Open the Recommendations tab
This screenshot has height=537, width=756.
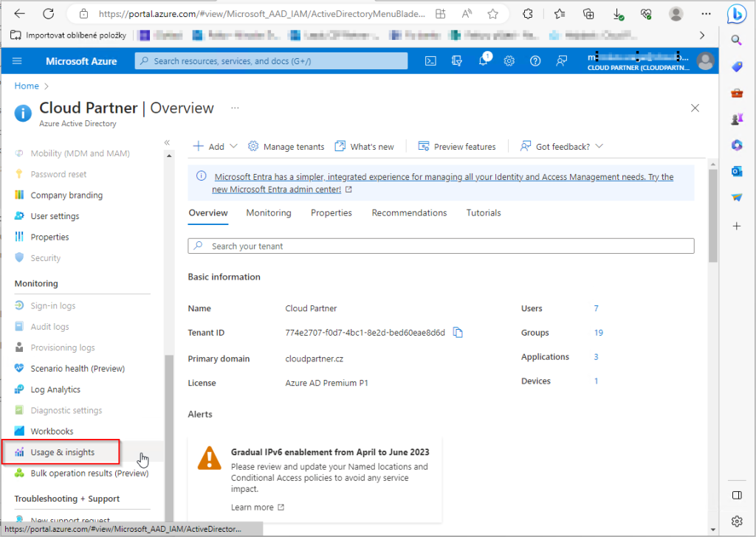coord(409,213)
